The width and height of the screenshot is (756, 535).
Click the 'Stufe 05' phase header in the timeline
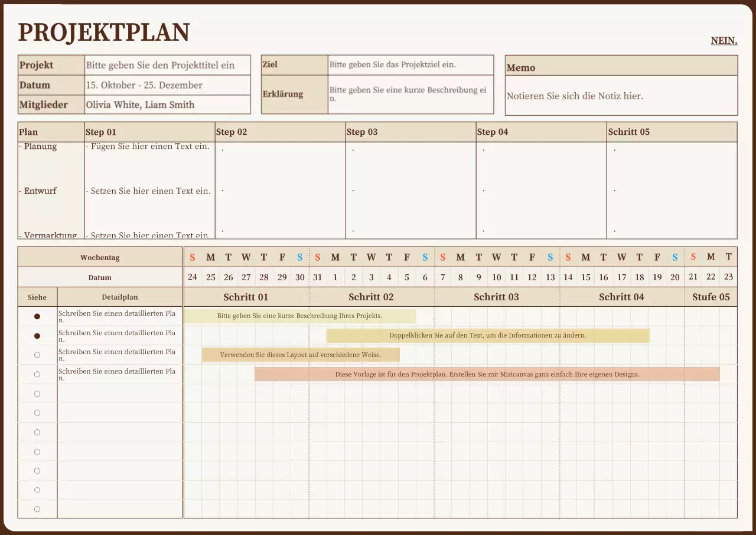click(711, 297)
